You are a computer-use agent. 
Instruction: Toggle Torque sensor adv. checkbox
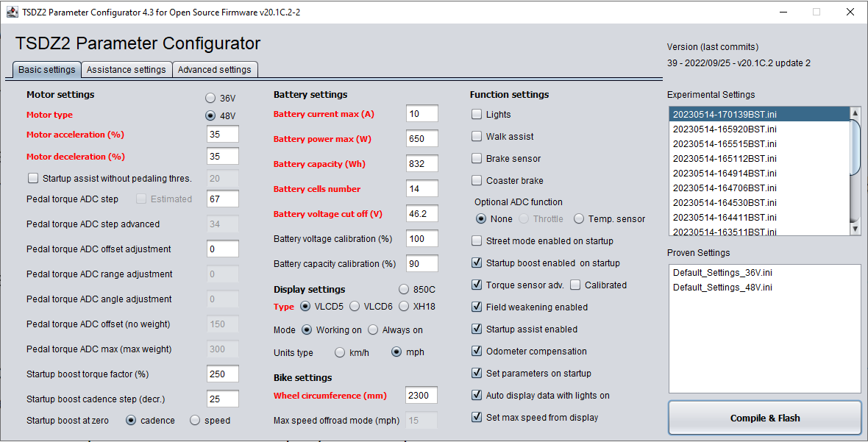click(477, 285)
